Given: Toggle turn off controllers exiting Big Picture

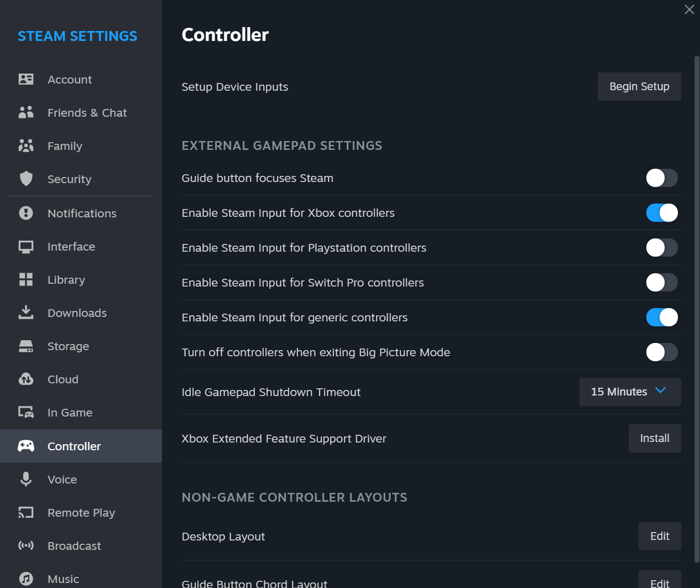Looking at the screenshot, I should [x=662, y=352].
